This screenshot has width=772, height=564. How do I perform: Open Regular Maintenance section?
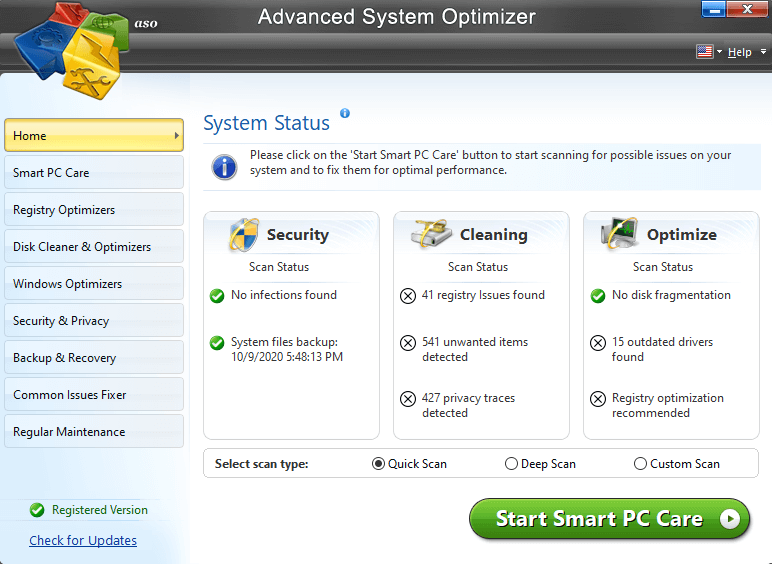coord(94,431)
